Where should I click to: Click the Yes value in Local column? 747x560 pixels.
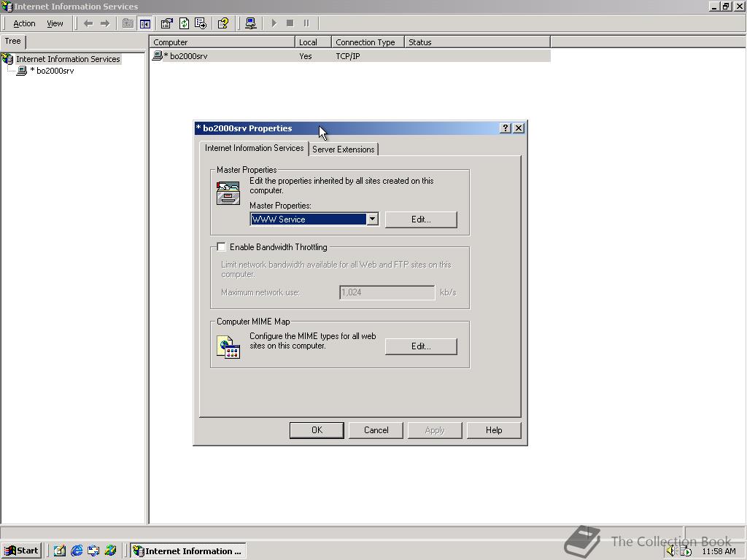pos(306,56)
